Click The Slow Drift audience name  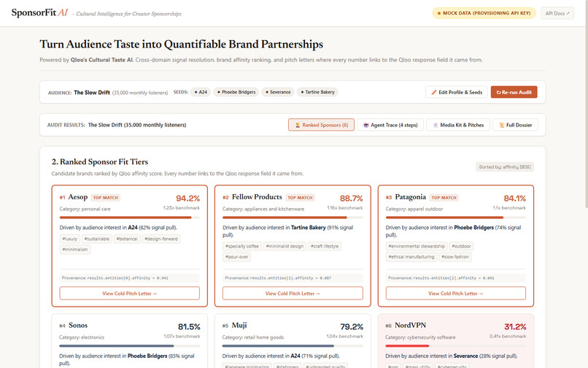92,93
